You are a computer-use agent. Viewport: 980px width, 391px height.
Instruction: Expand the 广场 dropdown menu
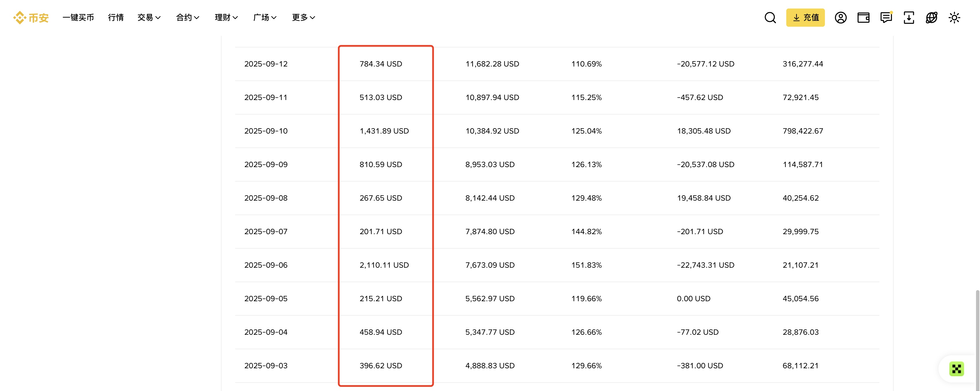pyautogui.click(x=265, y=18)
